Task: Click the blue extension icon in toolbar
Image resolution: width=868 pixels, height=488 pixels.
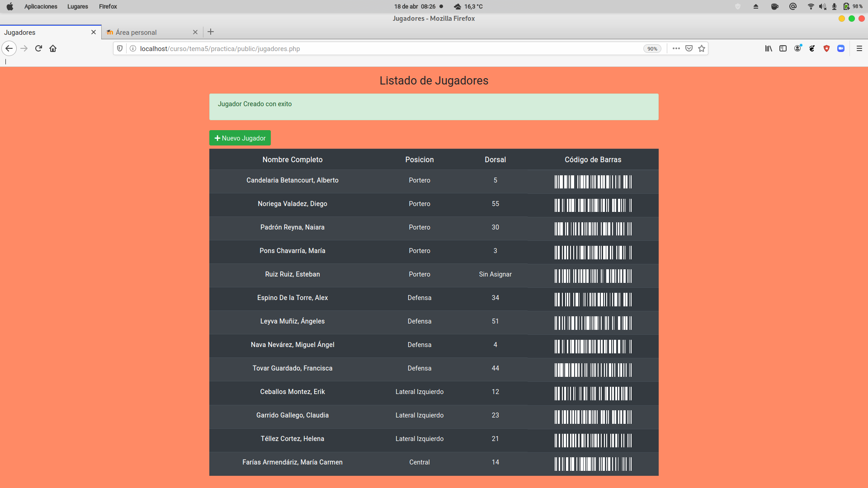Action: pos(841,48)
